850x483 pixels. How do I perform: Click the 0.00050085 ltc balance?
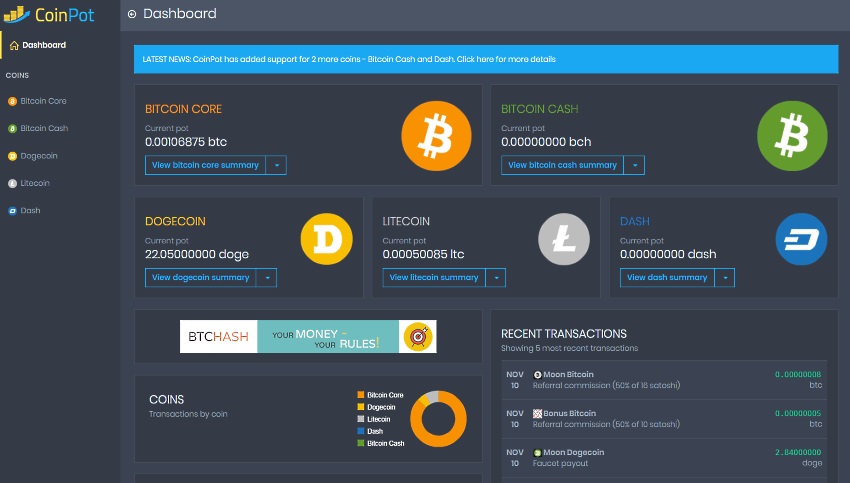coord(423,254)
